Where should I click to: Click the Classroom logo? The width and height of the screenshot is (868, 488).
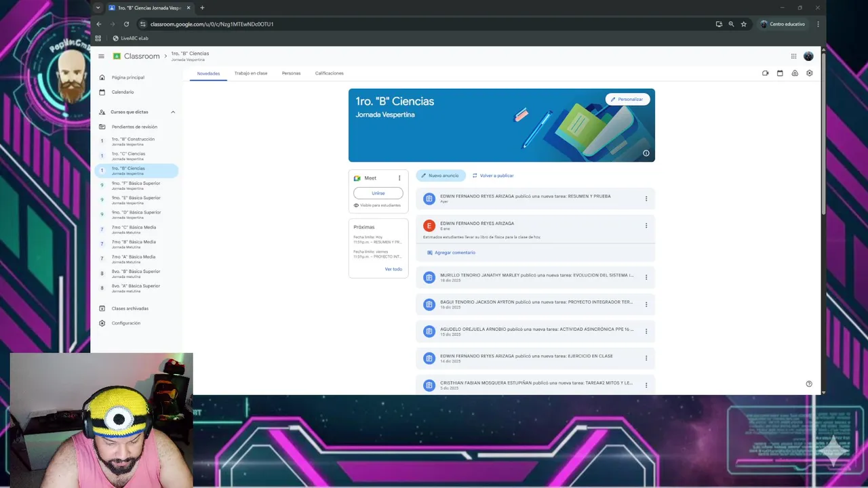point(117,56)
